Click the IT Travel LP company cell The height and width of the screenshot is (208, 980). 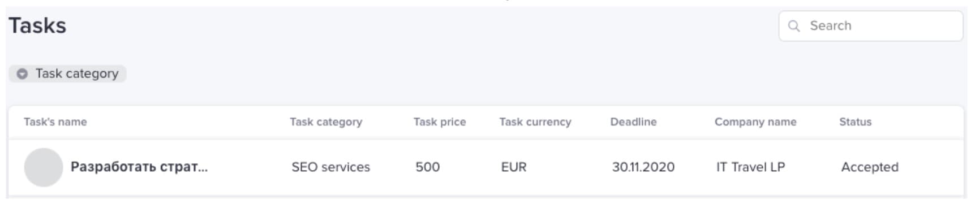751,167
